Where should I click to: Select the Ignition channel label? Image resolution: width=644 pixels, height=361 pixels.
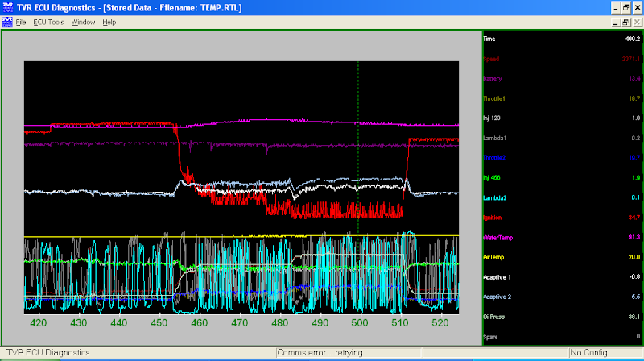(x=493, y=218)
